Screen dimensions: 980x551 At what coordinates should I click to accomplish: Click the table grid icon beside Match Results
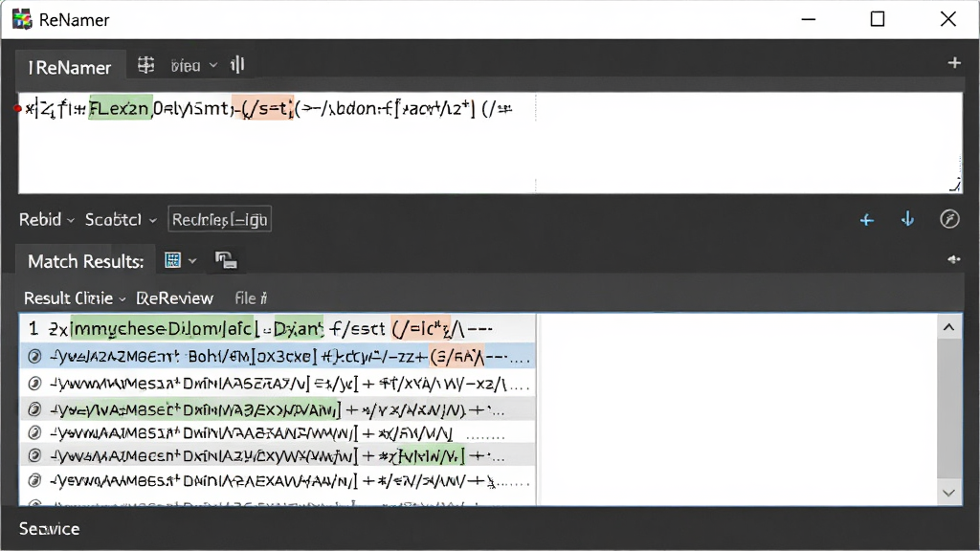[x=172, y=260]
